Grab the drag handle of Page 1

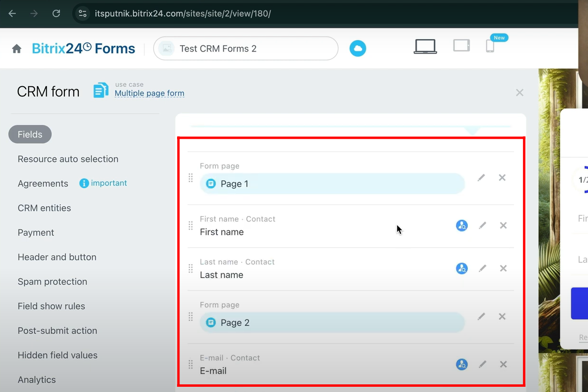(190, 177)
